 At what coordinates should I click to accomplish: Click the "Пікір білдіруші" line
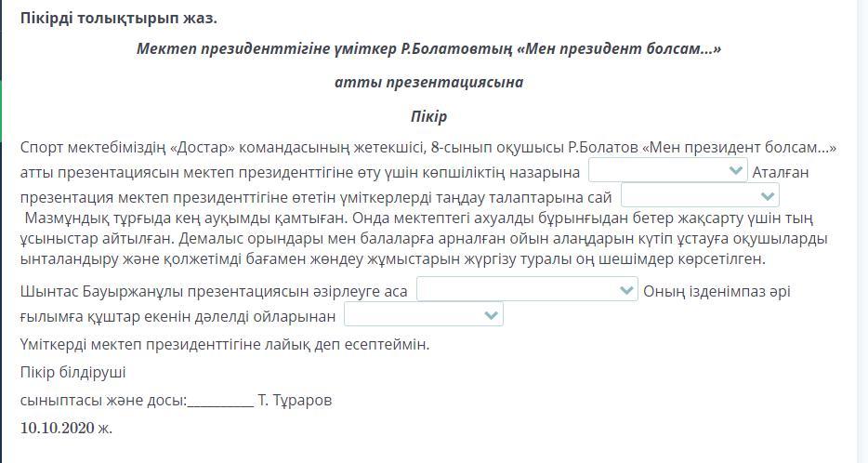[72, 372]
